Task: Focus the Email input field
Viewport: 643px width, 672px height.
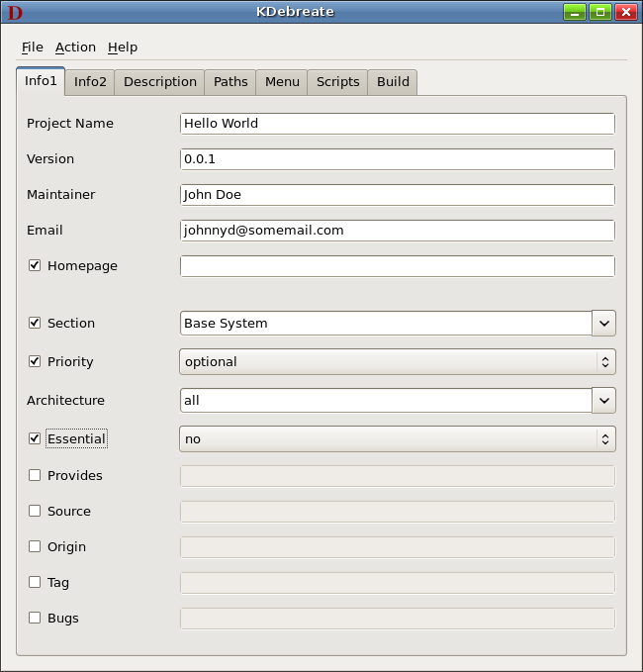Action: [398, 231]
